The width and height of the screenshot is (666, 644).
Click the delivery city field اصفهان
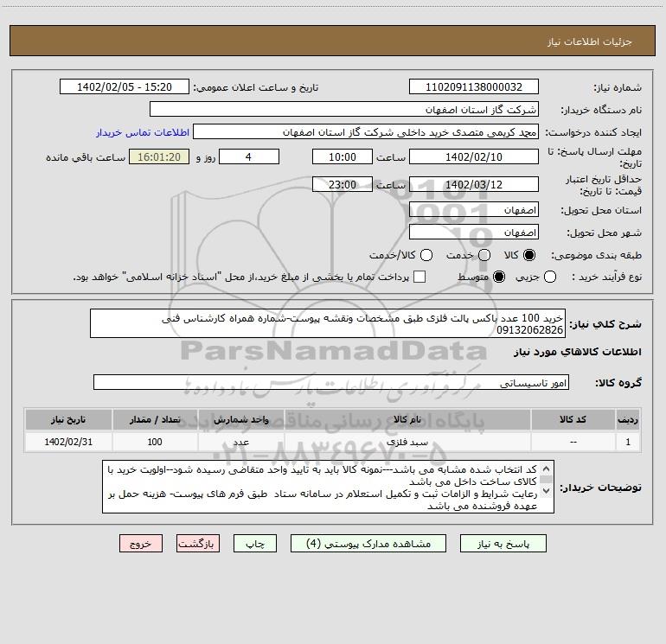[474, 233]
